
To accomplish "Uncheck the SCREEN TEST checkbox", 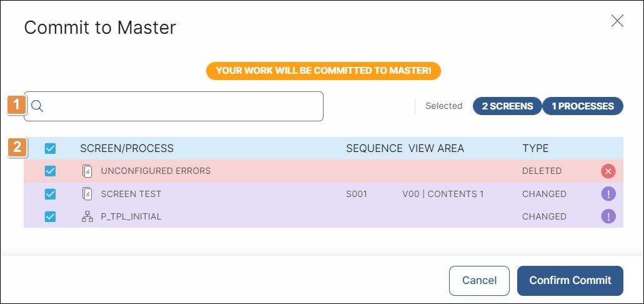I will [x=50, y=194].
